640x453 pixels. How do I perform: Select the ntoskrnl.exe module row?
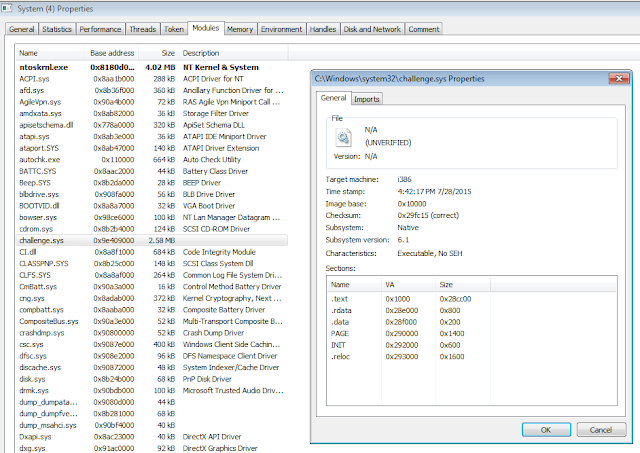tap(152, 67)
